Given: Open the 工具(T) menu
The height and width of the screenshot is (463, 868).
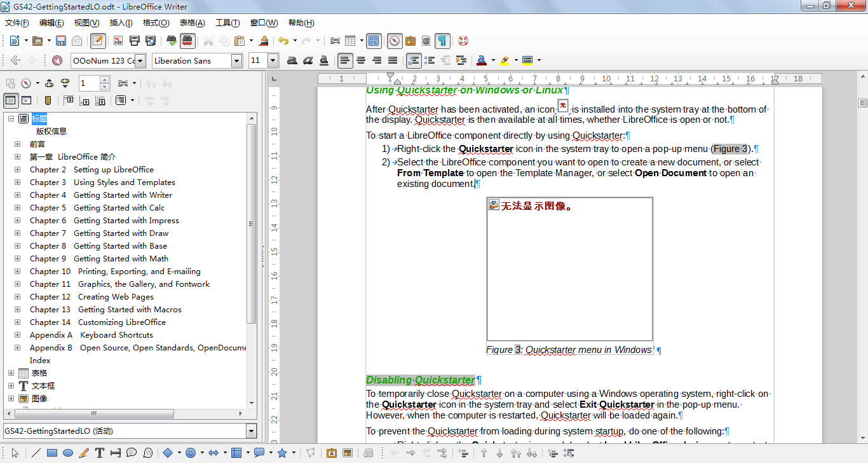Looking at the screenshot, I should (227, 23).
